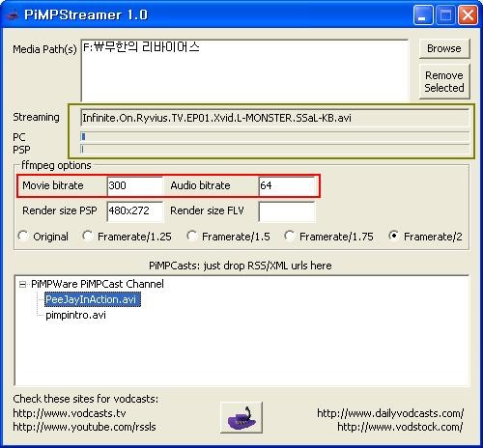Click the Movie bitrate input field
Viewport: 483px width, 448px height.
(x=135, y=185)
